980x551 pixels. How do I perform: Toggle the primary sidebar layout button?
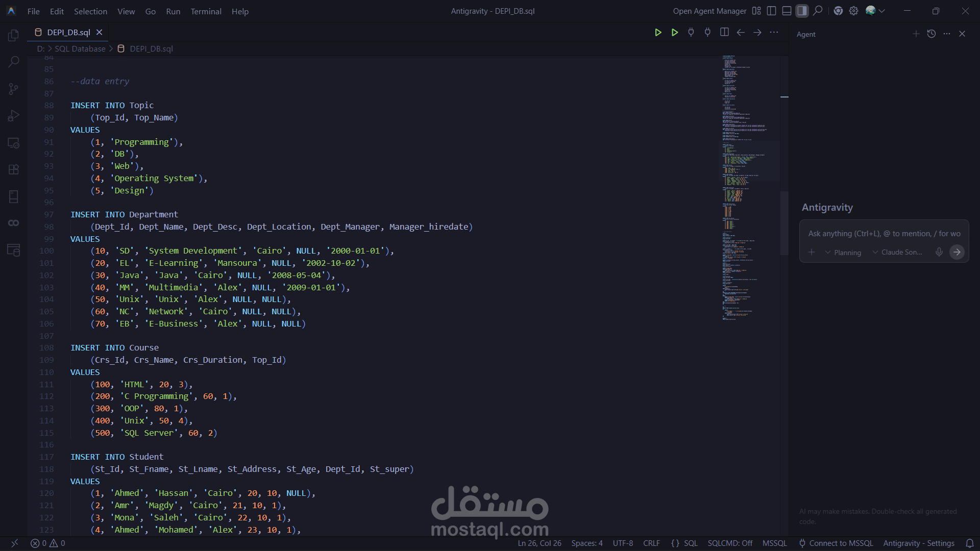coord(772,11)
